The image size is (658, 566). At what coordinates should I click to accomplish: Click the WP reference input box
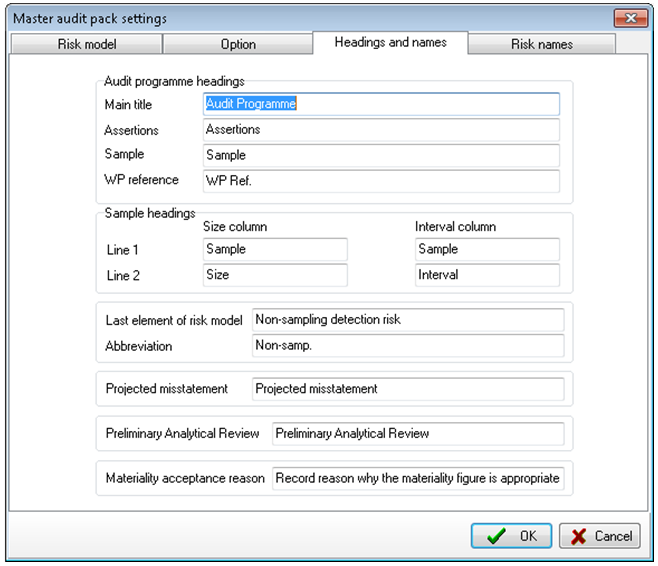coord(381,181)
